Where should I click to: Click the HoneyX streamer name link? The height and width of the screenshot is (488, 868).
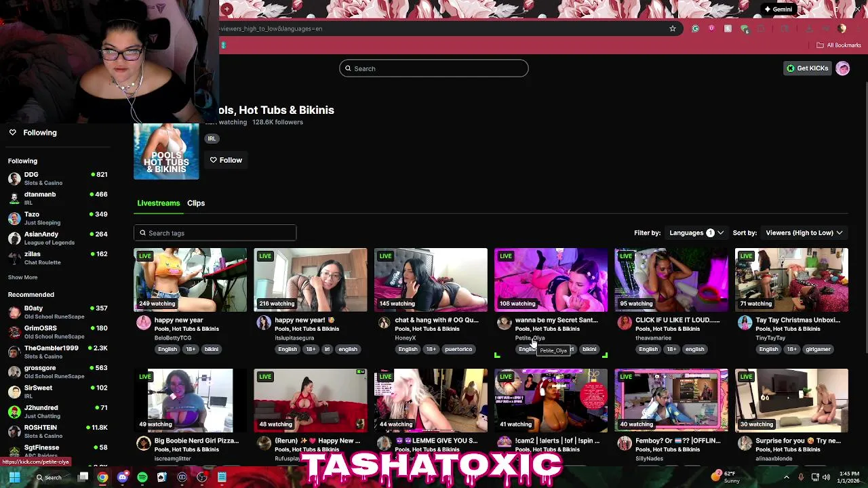point(406,338)
